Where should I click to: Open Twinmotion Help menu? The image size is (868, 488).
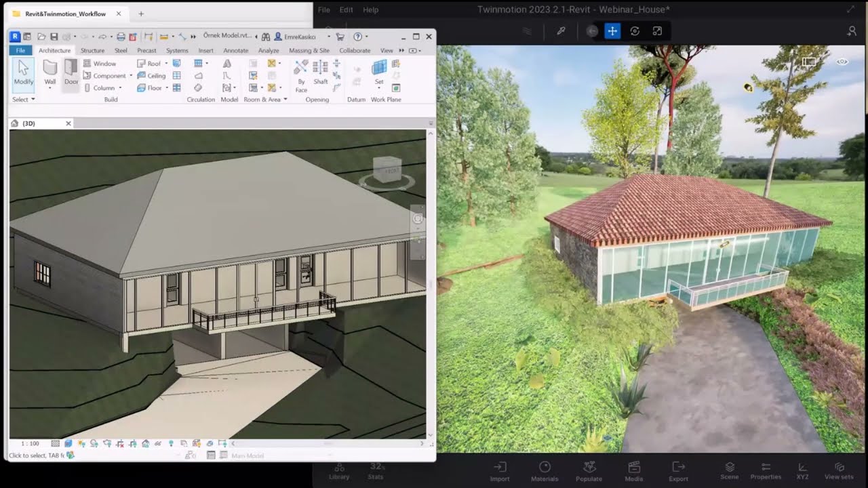coord(371,9)
